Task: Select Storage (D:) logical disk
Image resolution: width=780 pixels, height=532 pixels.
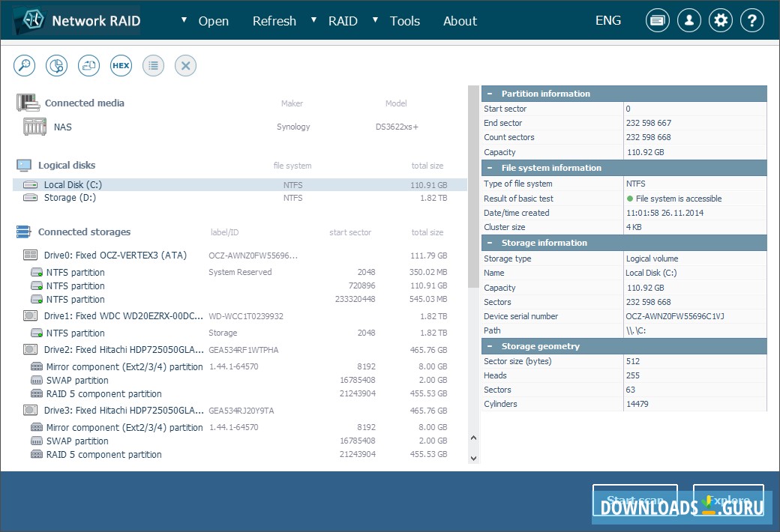Action: point(70,198)
